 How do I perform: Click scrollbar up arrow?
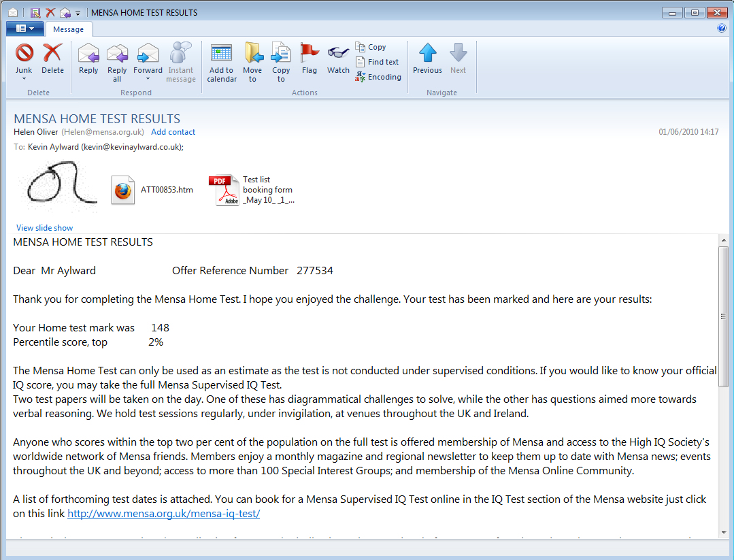[724, 240]
